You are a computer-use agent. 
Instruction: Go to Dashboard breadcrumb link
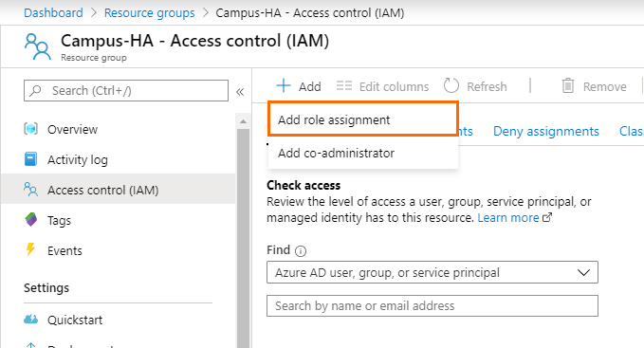coord(53,12)
